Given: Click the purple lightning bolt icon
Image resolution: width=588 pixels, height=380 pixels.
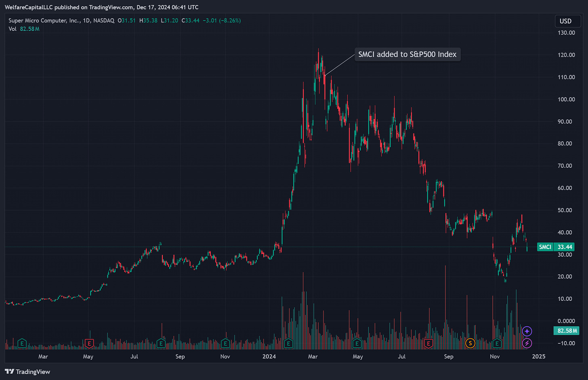Looking at the screenshot, I should point(527,344).
